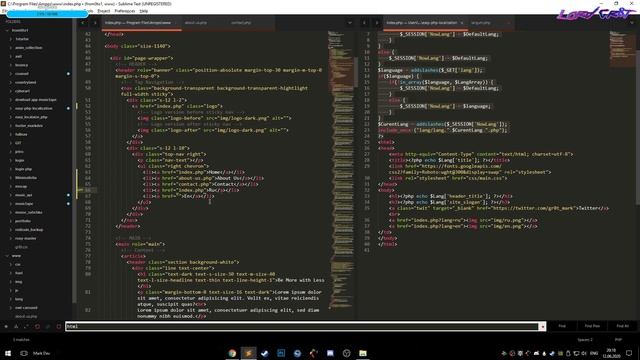Screen dimensions: 640x360
Task: Toggle whole word matching in find panel
Action: 27,326
